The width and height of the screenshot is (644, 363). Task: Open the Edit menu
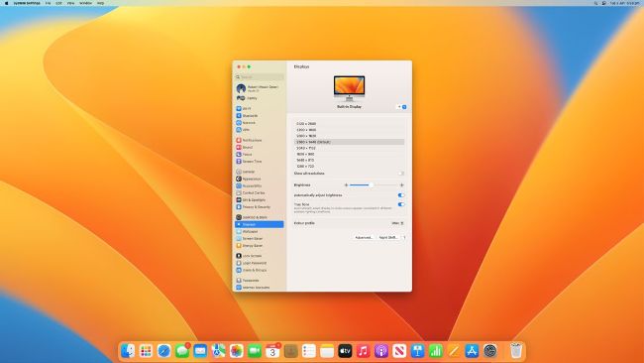point(58,3)
